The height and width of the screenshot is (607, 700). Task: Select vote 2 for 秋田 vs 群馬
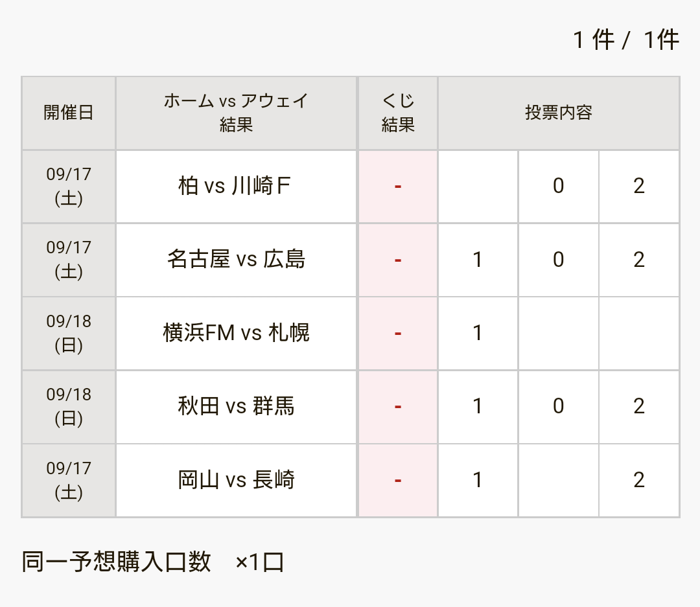click(x=639, y=407)
